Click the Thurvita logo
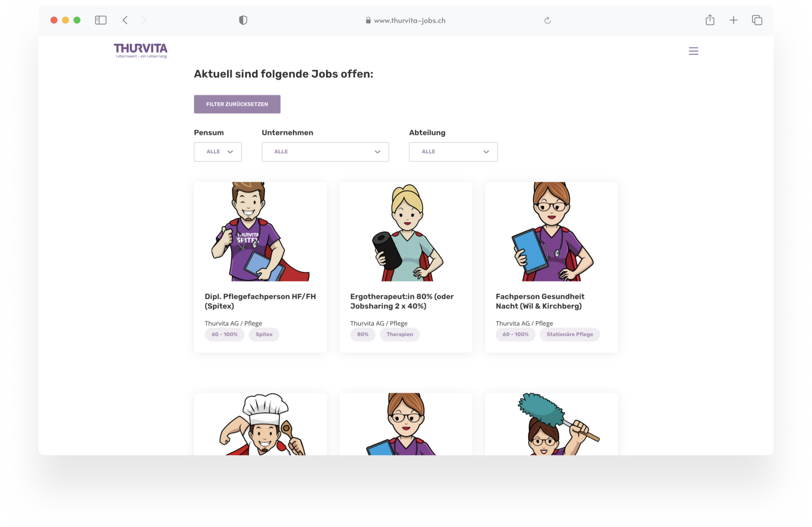This screenshot has width=812, height=527. pyautogui.click(x=141, y=51)
